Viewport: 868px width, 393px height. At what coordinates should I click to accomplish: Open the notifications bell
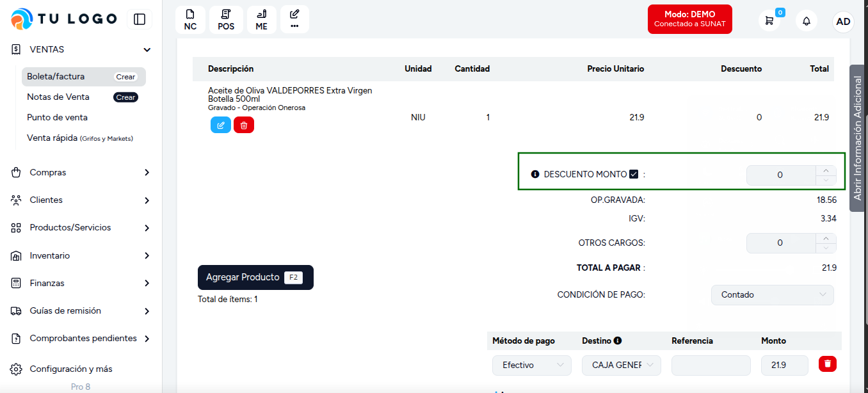tap(807, 20)
